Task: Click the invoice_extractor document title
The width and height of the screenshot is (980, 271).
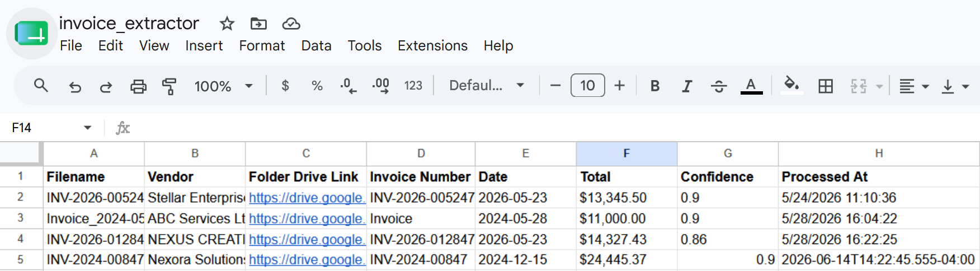Action: (129, 24)
